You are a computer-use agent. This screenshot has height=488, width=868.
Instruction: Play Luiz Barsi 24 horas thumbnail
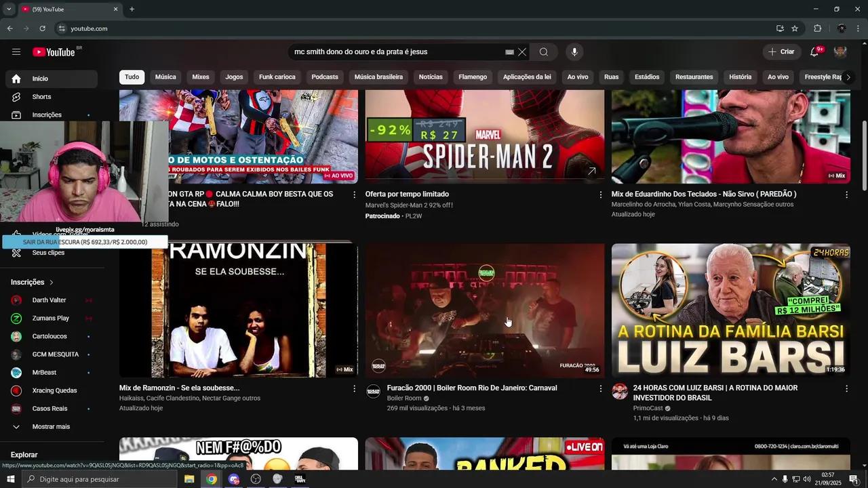click(731, 310)
